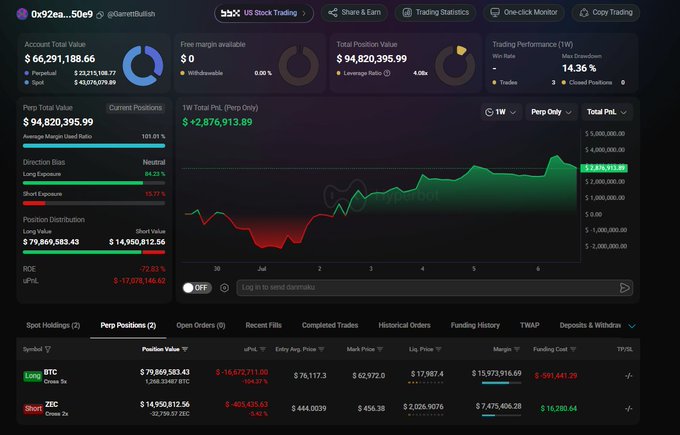Viewport: 680px width, 435px height.
Task: Click the Short Exposure red bar
Action: pos(34,203)
